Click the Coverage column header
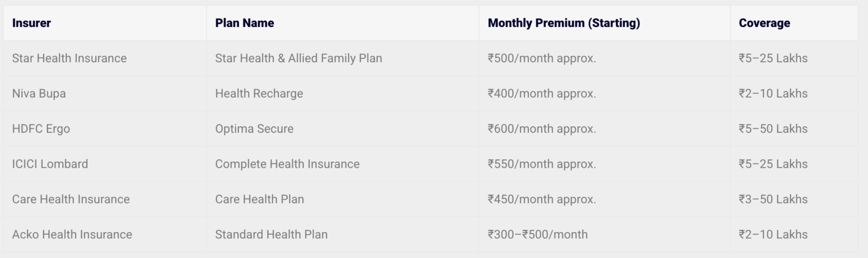 pos(764,23)
